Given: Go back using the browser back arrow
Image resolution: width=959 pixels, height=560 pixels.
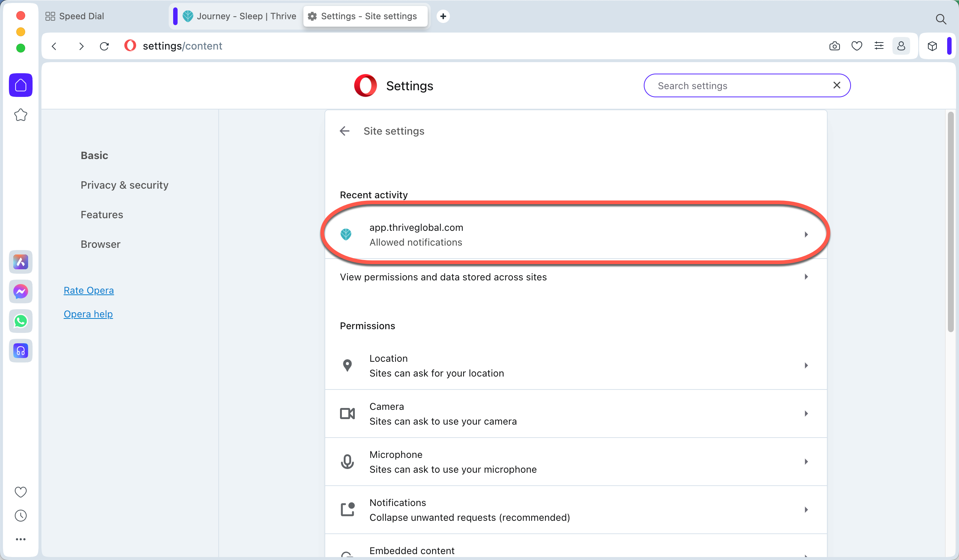Looking at the screenshot, I should coord(54,46).
